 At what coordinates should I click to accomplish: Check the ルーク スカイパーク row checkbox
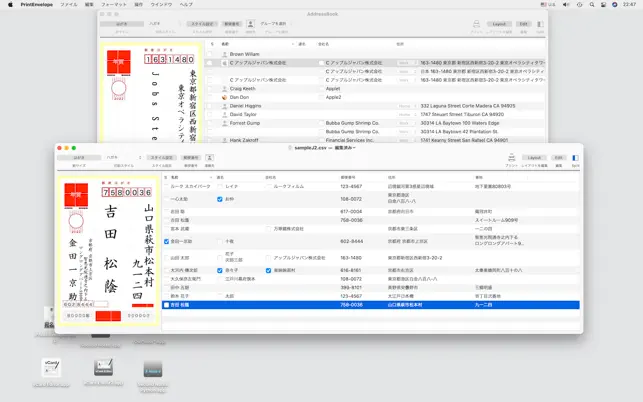point(166,186)
